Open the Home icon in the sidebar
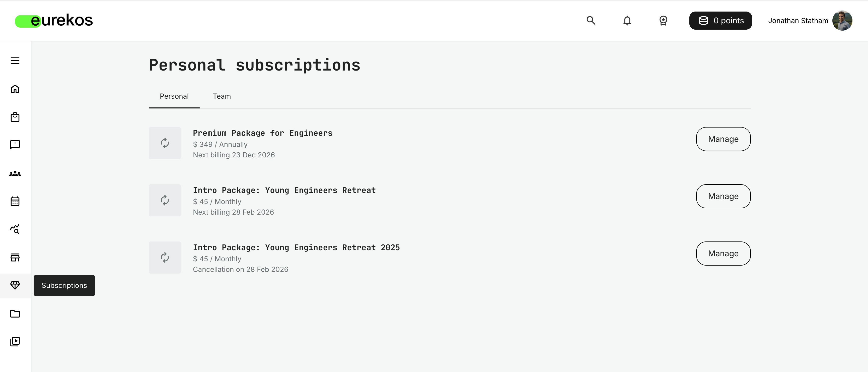 pos(15,89)
